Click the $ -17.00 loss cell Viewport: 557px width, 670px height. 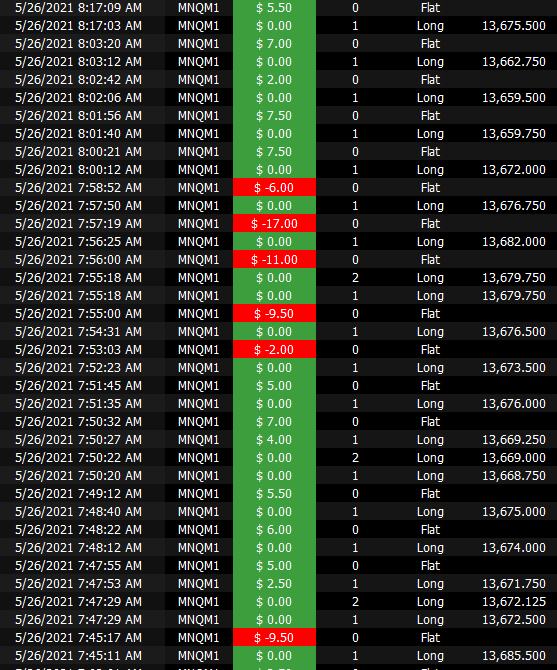pyautogui.click(x=274, y=223)
